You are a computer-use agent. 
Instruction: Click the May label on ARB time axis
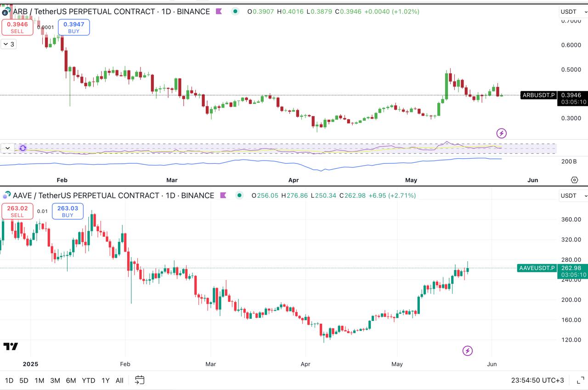point(411,180)
